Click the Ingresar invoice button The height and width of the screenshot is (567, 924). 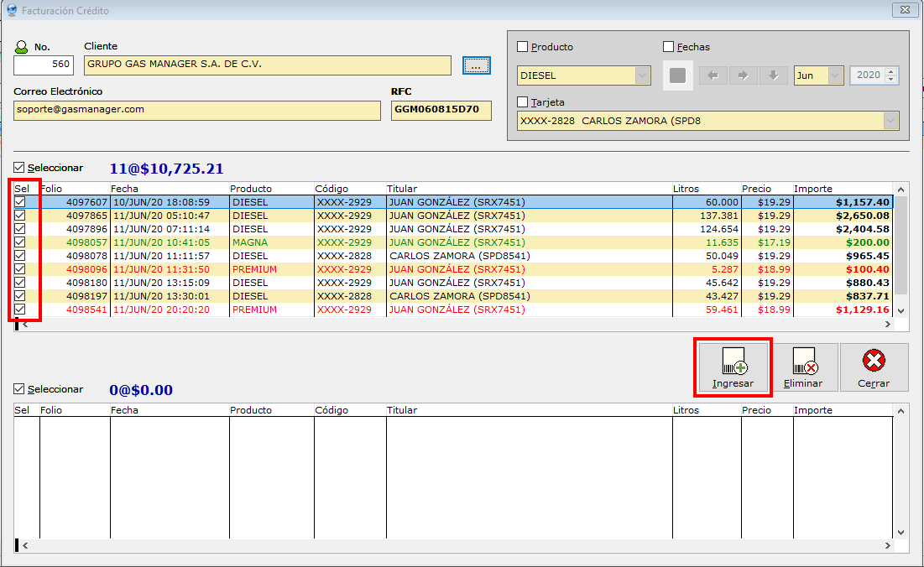[x=733, y=367]
